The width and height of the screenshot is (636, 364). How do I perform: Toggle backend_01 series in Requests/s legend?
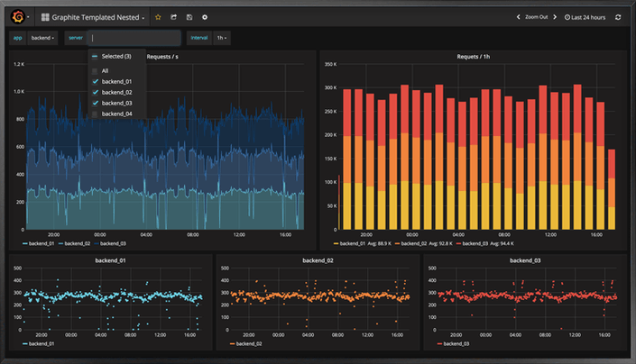(39, 243)
